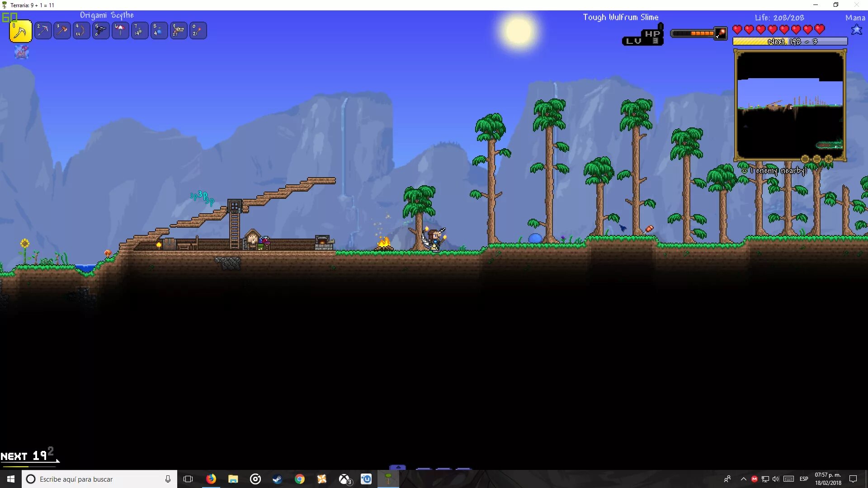This screenshot has width=868, height=488.
Task: Select the grenades in hotbar slot 7
Action: coord(140,31)
